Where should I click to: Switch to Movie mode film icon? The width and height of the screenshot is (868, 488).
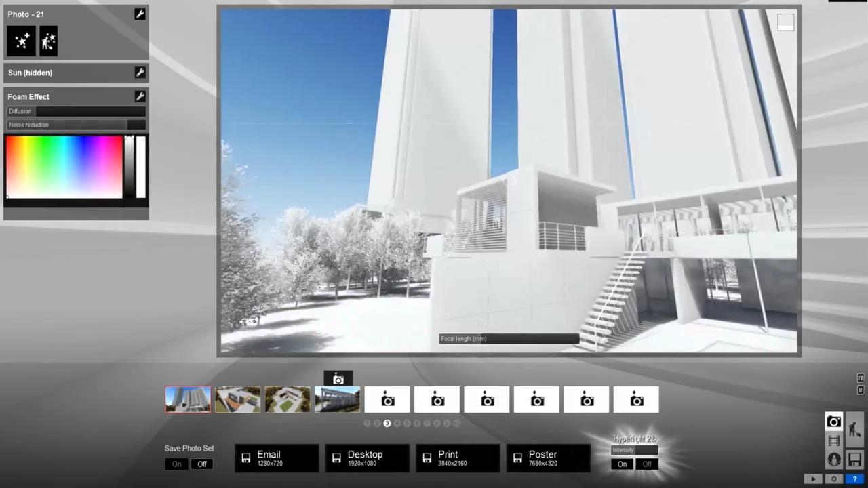point(834,441)
